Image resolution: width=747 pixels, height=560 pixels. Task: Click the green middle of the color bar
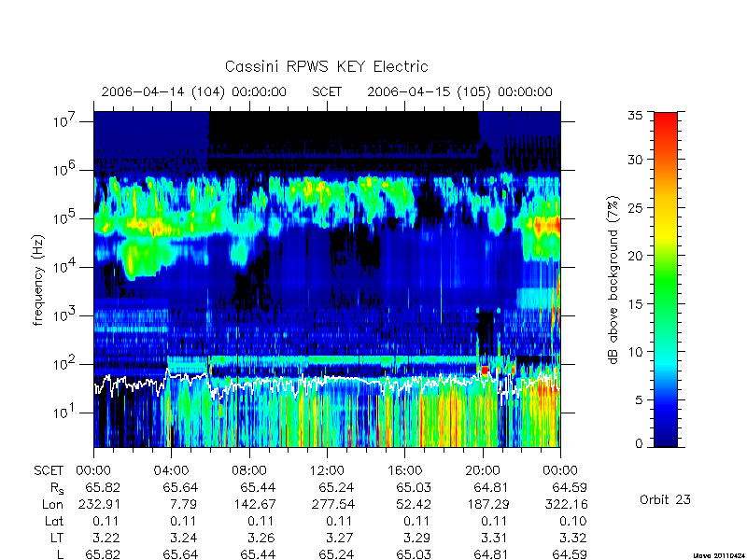tap(666, 279)
